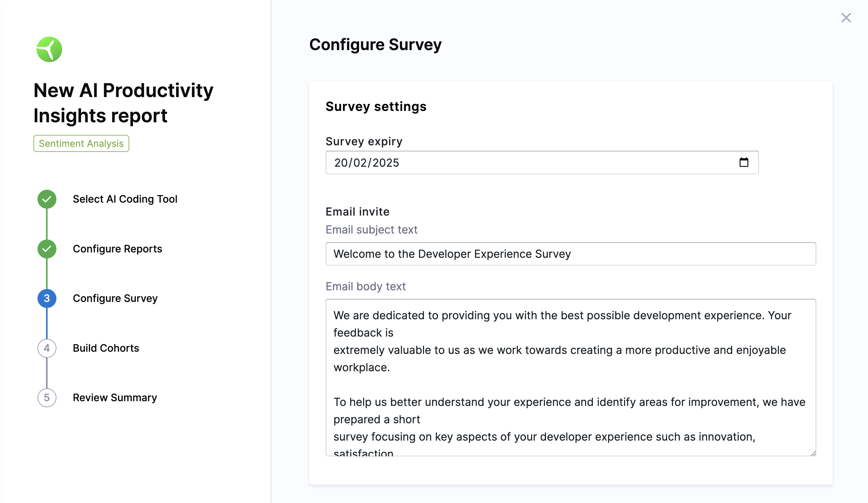
Task: Select the Configure Survey step label
Action: (115, 298)
